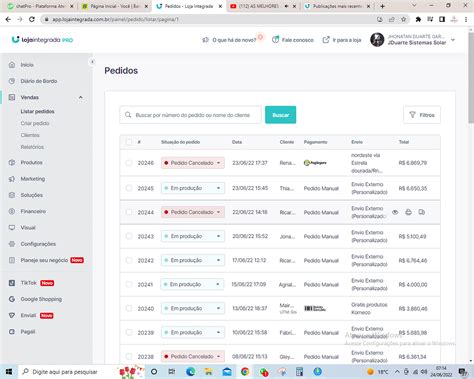474x379 pixels.
Task: Click the eye icon on order 20244
Action: coord(395,212)
